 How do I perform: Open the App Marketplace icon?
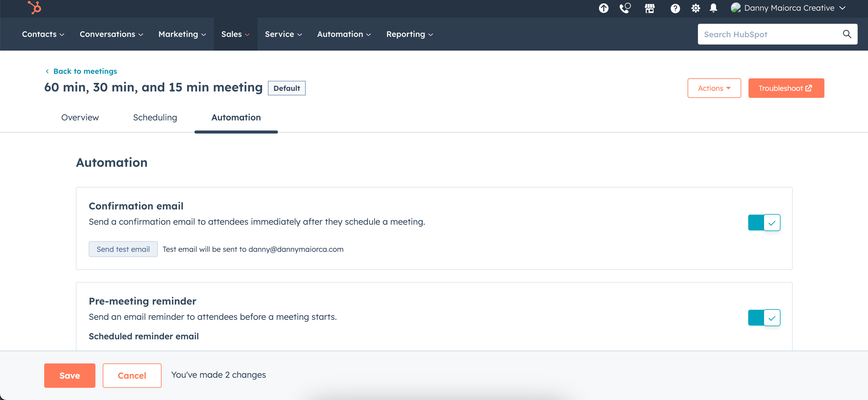650,8
